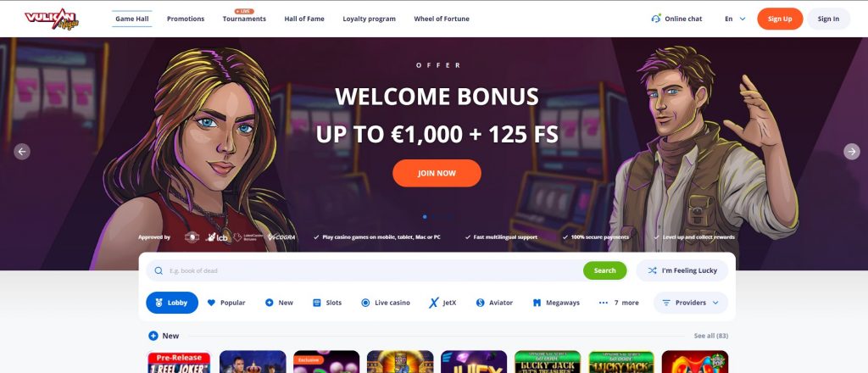Open the Aviator game category
The height and width of the screenshot is (373, 868).
494,303
